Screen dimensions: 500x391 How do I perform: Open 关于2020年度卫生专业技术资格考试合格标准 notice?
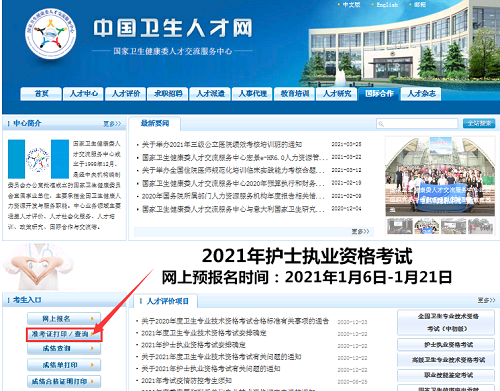(235, 321)
